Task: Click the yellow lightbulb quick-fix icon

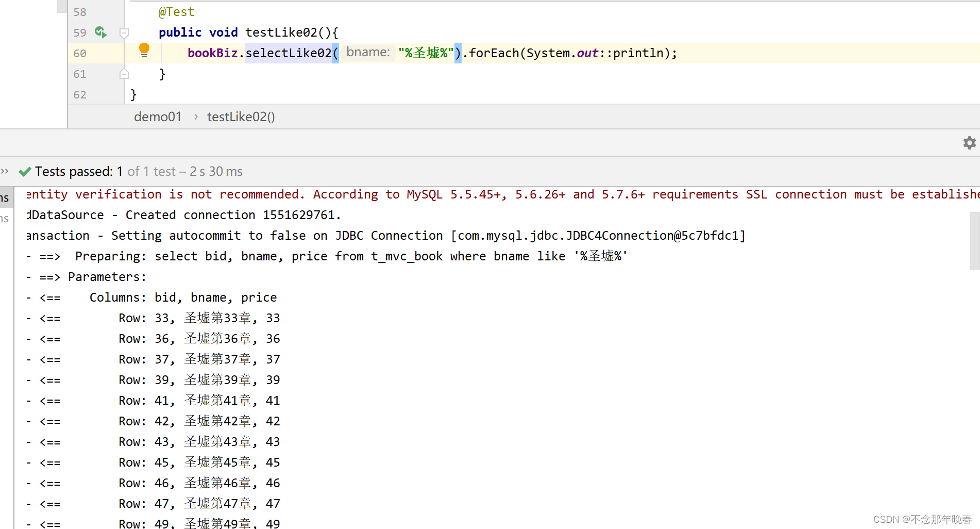Action: (x=144, y=50)
